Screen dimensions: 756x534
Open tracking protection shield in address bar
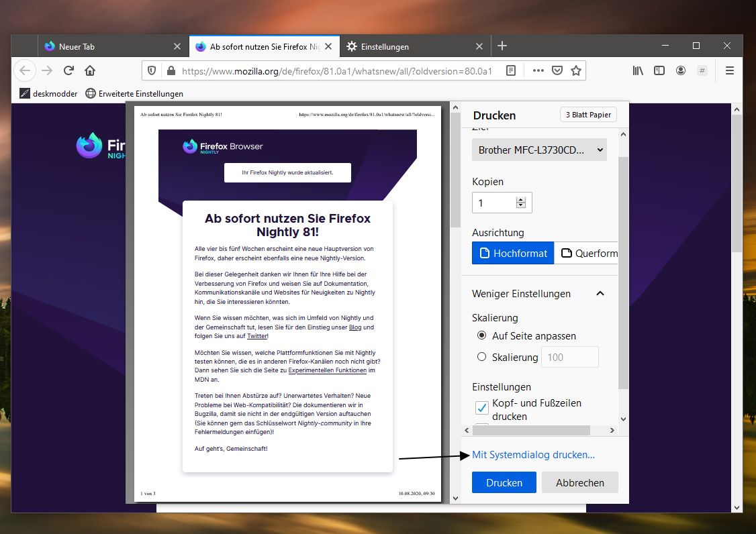click(151, 71)
